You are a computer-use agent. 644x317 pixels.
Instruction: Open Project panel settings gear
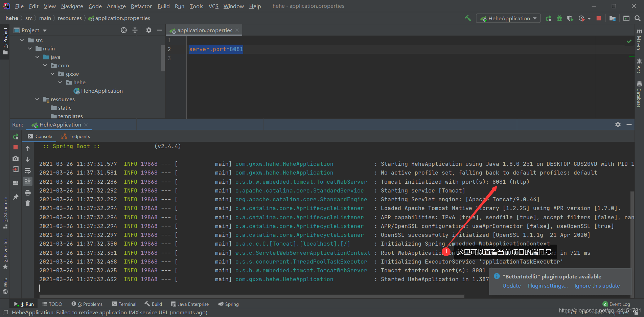tap(149, 30)
